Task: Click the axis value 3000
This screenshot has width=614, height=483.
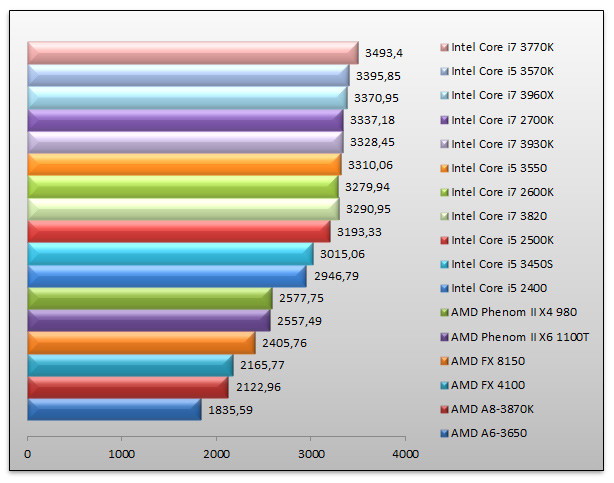Action: tap(311, 454)
